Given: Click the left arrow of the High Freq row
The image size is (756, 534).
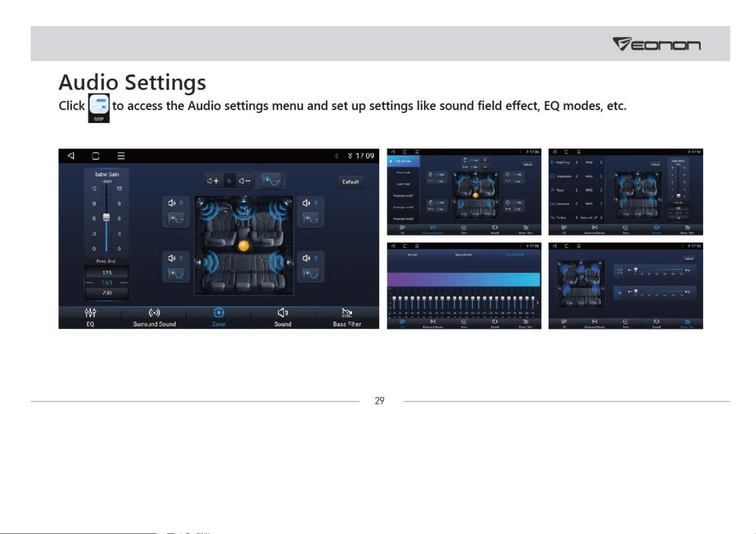Looking at the screenshot, I should (577, 162).
